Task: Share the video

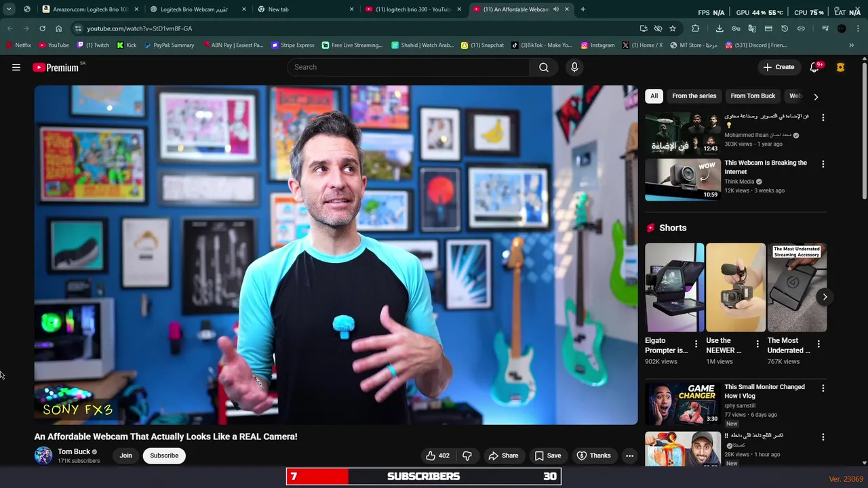Action: click(503, 455)
